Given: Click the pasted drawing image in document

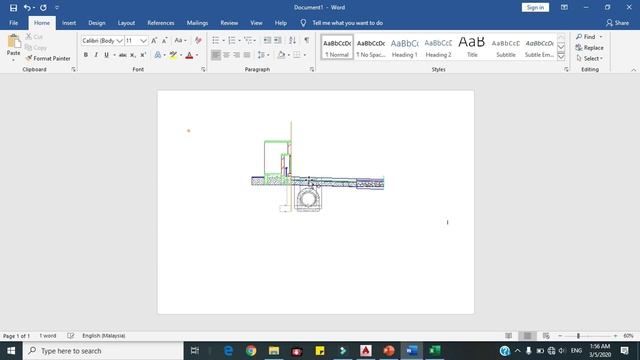Looking at the screenshot, I should tap(318, 167).
